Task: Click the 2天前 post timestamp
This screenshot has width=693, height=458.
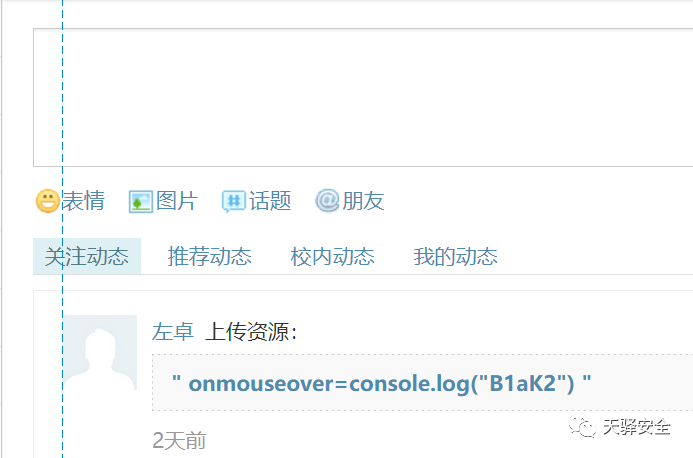Action: point(179,440)
